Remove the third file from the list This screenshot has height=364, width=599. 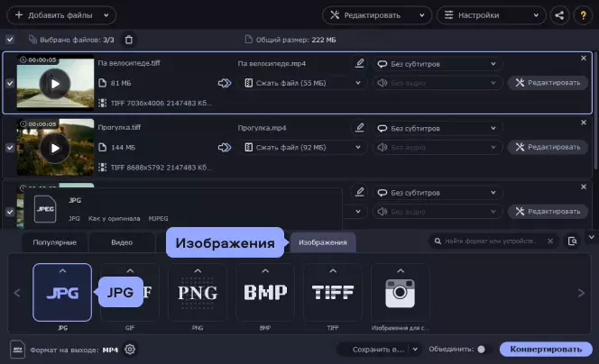pos(584,187)
